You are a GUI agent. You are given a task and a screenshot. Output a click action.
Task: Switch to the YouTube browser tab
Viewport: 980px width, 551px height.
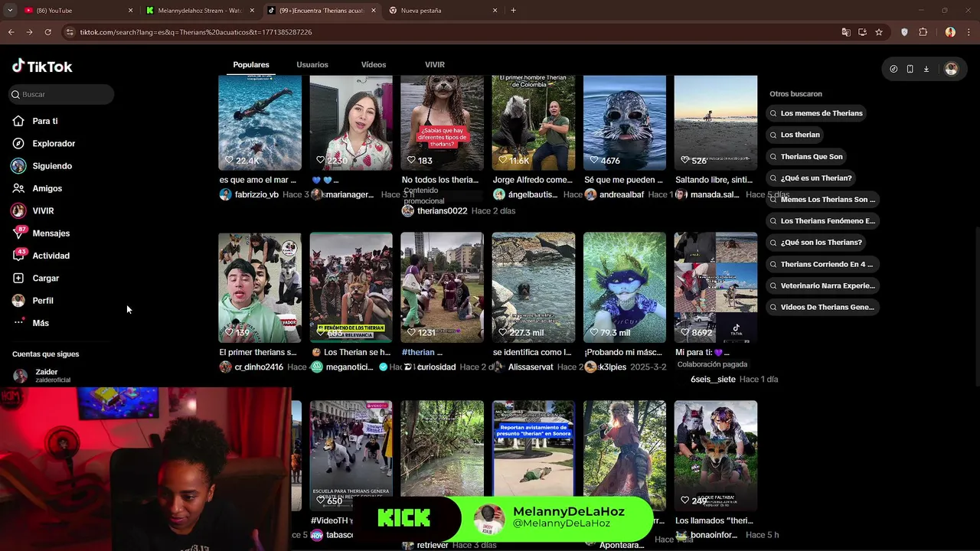coord(77,11)
